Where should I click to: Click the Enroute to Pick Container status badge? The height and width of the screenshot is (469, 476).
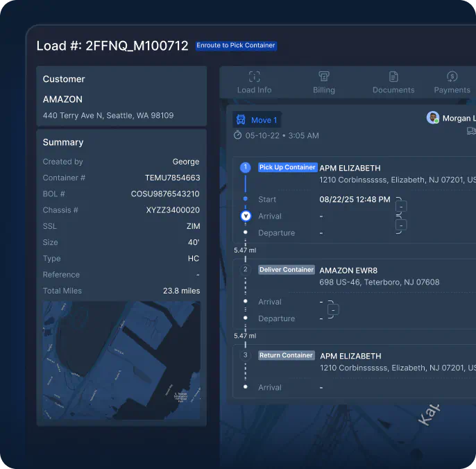coord(236,46)
